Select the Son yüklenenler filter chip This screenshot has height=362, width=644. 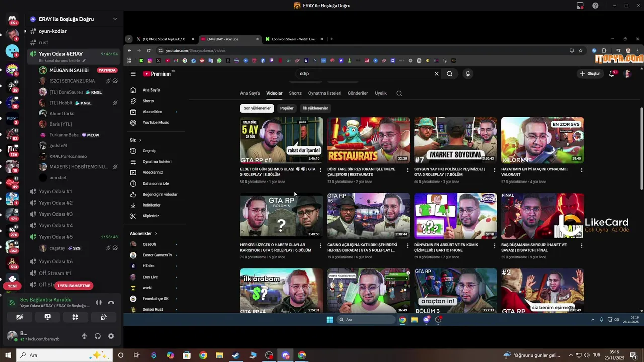[x=257, y=108]
